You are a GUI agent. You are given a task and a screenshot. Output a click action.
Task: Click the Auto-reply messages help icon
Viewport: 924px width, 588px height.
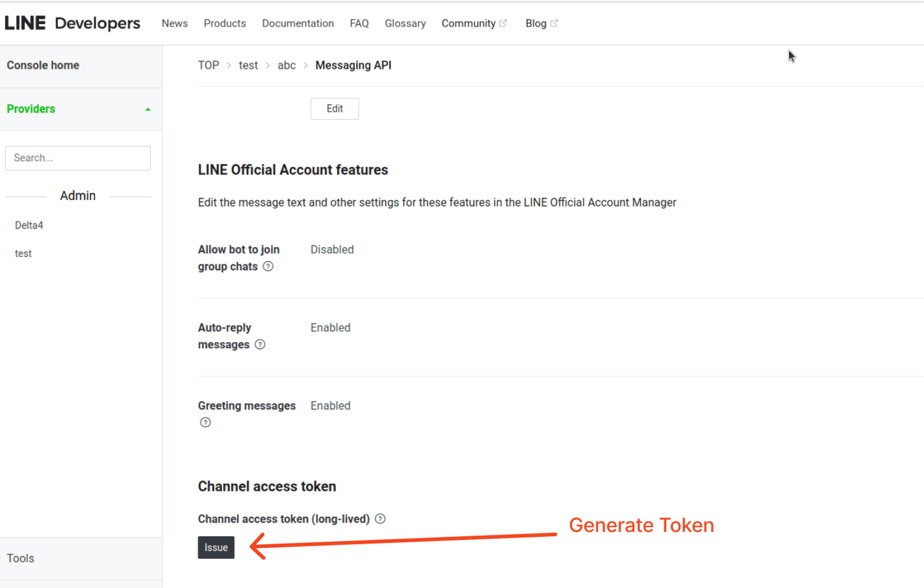tap(260, 344)
